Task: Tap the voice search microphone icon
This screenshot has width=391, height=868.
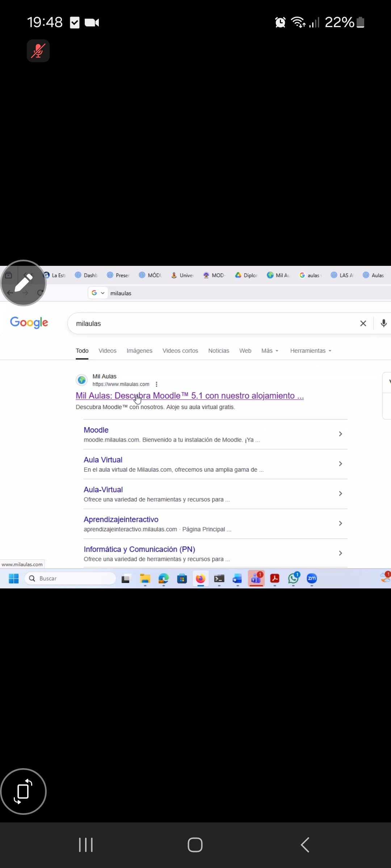Action: coord(384,323)
